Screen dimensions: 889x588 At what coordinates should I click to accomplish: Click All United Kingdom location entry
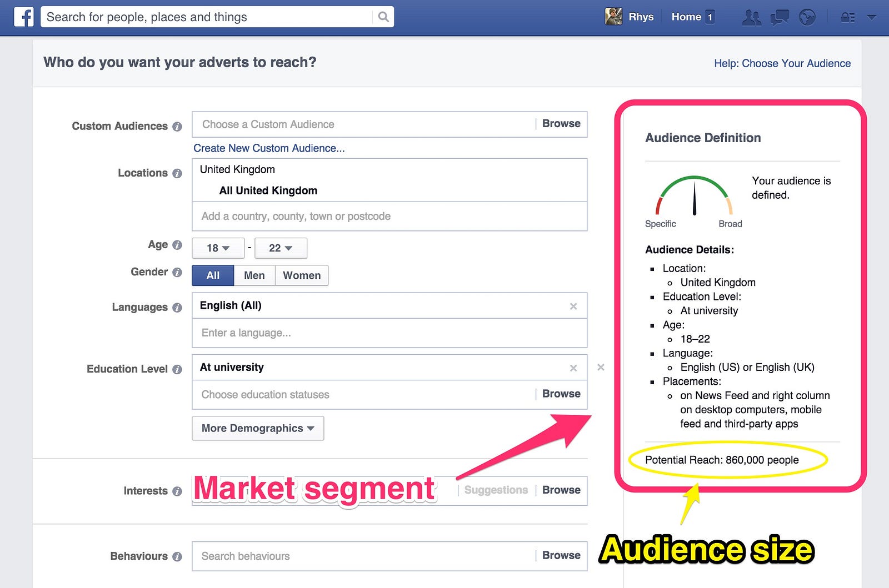(x=268, y=191)
